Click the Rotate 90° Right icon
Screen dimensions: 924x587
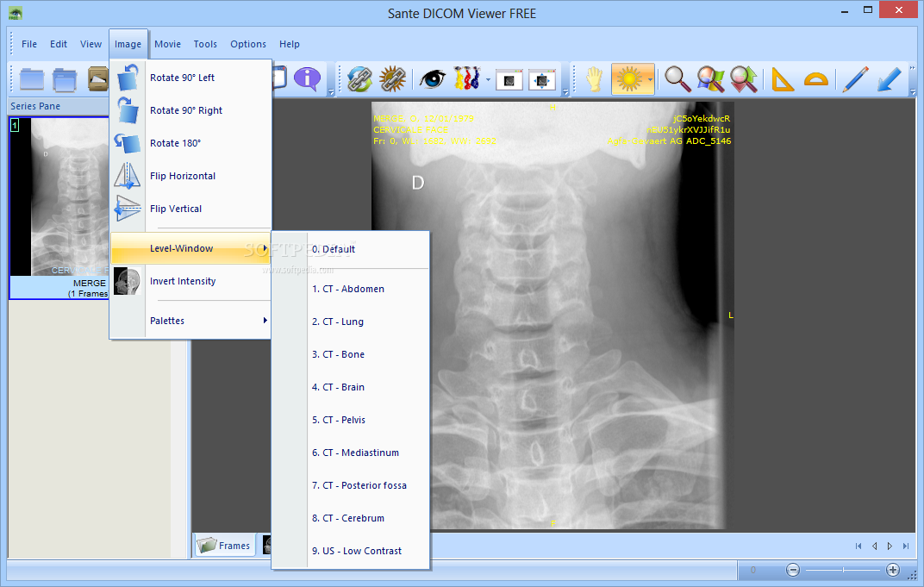(128, 110)
